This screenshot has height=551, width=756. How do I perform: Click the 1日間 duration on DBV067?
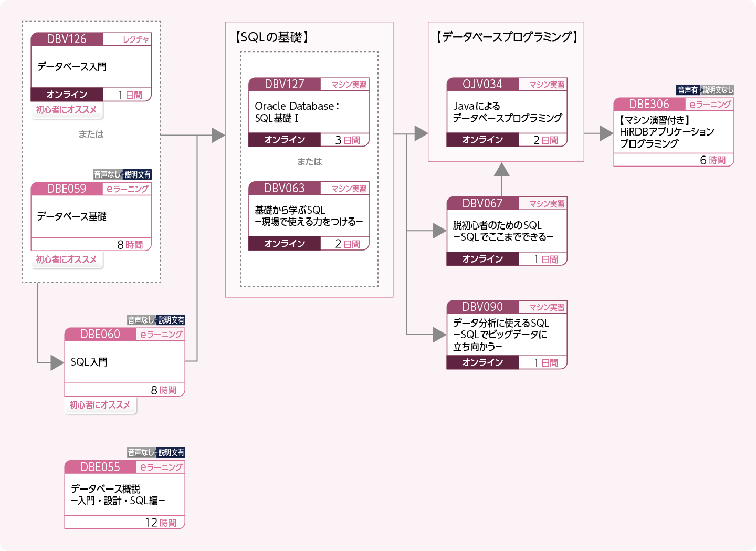coord(546,259)
